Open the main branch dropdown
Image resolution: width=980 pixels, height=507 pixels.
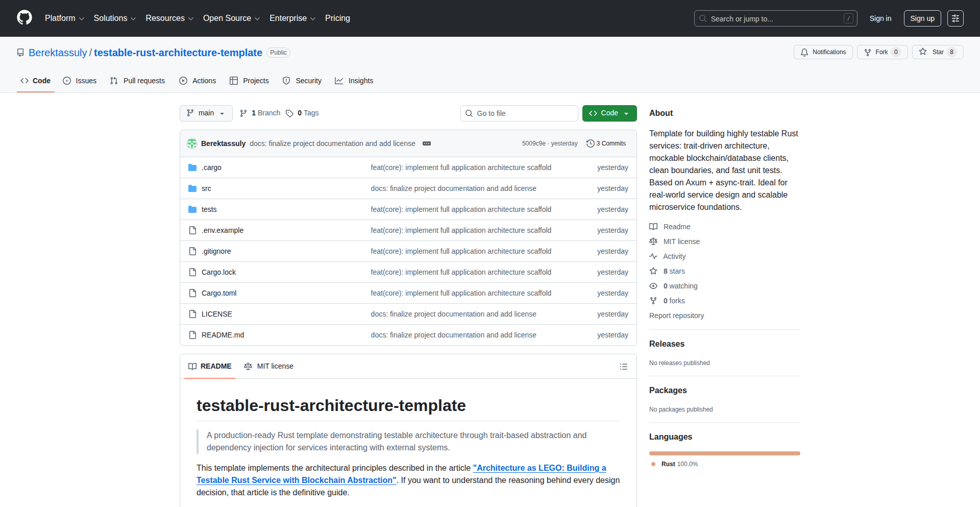point(206,113)
